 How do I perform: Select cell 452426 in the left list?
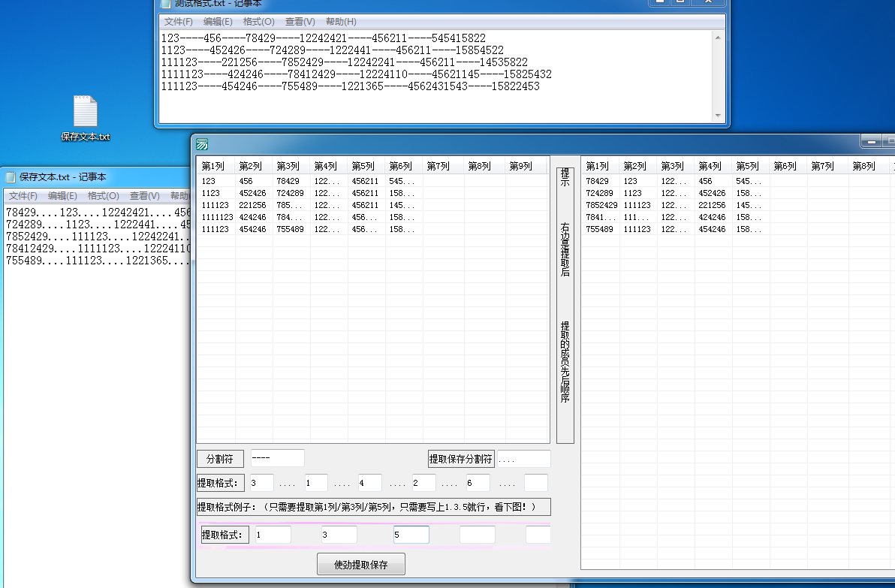[252, 193]
